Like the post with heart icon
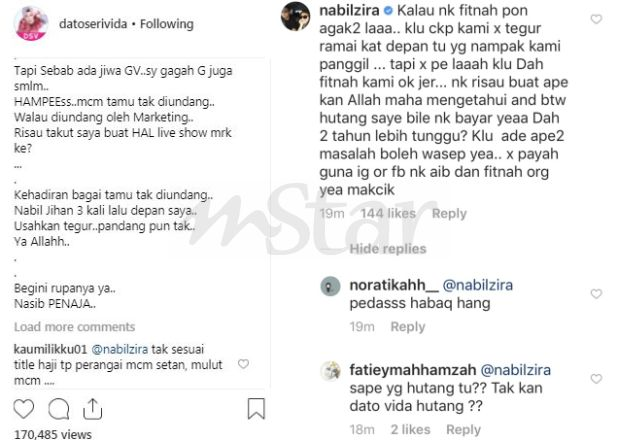This screenshot has height=440, width=620. [x=24, y=409]
